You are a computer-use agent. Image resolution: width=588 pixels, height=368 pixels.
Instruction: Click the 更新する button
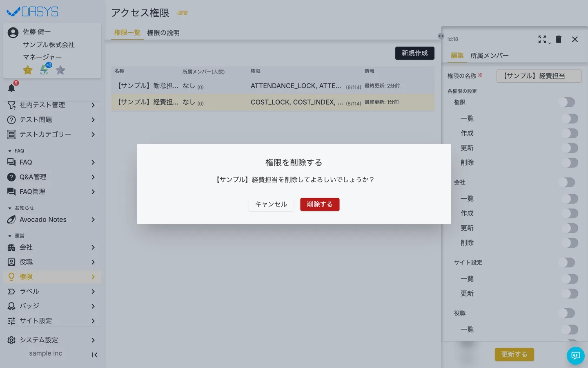514,355
